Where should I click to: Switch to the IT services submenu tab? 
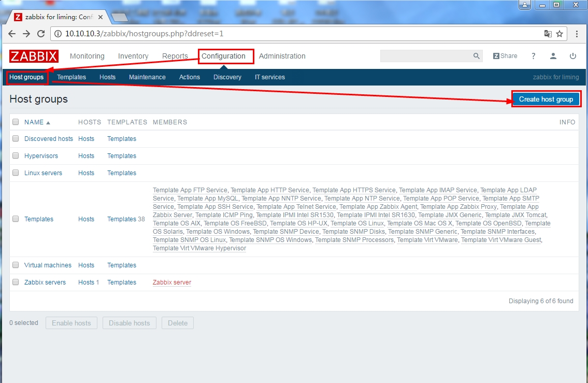(269, 77)
